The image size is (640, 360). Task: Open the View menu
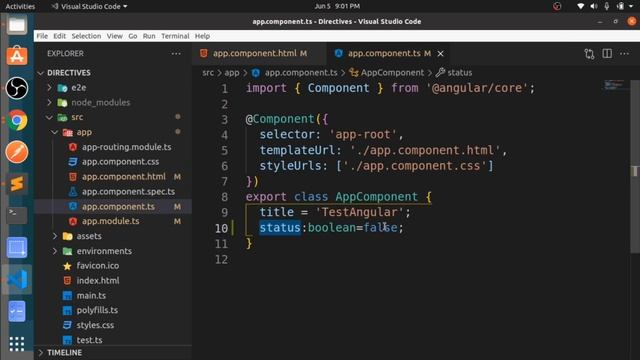[x=115, y=36]
